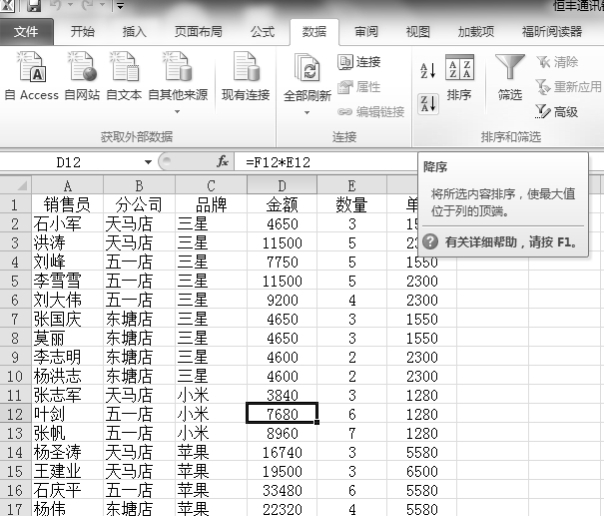604x516 pixels.
Task: Sort descending with Z-A icon
Action: pos(428,104)
